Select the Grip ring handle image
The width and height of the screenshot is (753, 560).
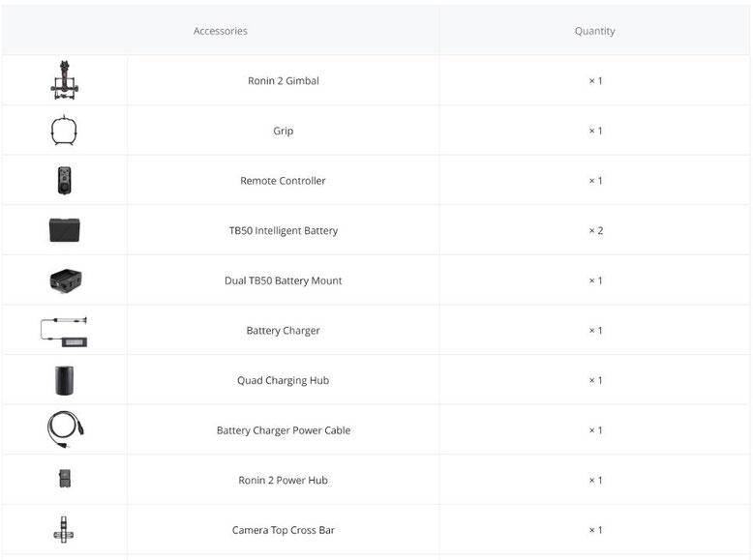pos(64,130)
